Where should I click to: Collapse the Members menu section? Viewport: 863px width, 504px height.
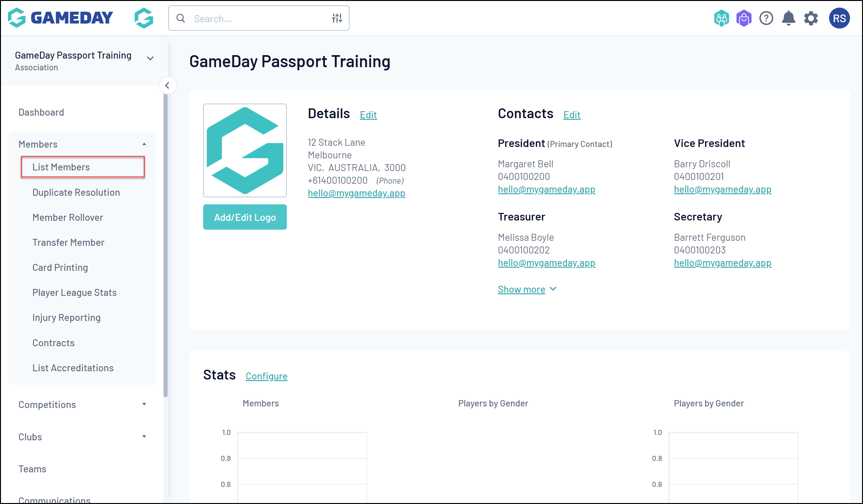[x=144, y=144]
